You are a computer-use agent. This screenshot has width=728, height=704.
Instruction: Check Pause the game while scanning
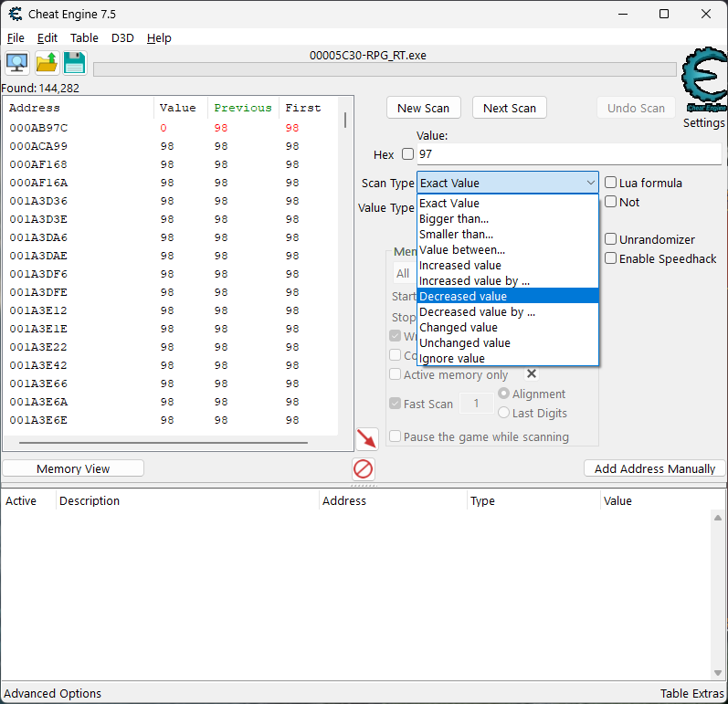point(396,436)
